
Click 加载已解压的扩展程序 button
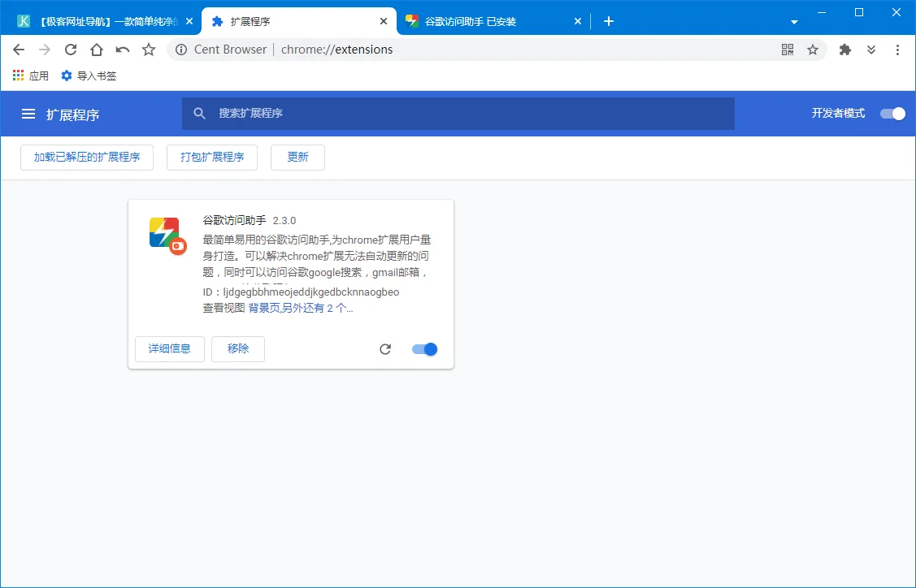(87, 157)
